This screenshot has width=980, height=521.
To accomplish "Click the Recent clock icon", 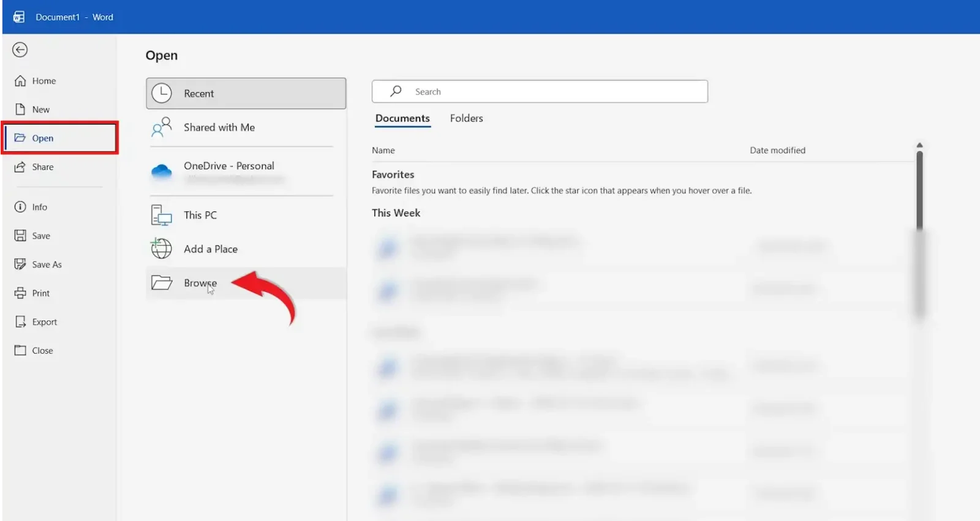I will (162, 93).
